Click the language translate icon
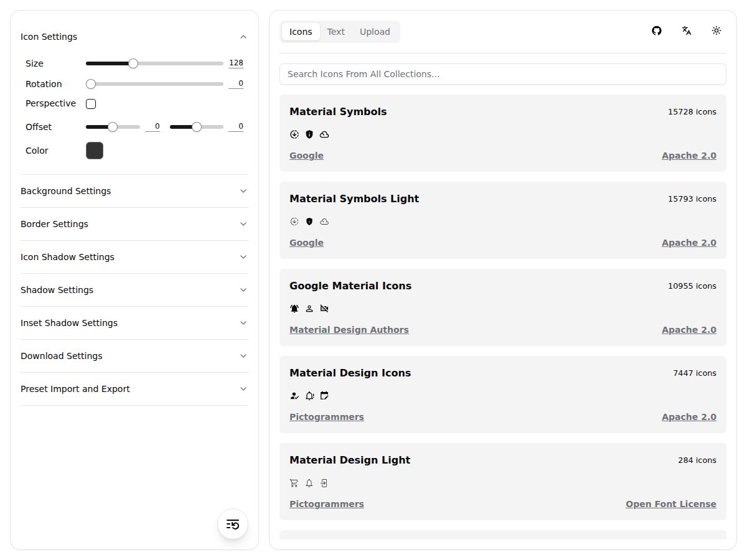The image size is (747, 560). pyautogui.click(x=687, y=30)
